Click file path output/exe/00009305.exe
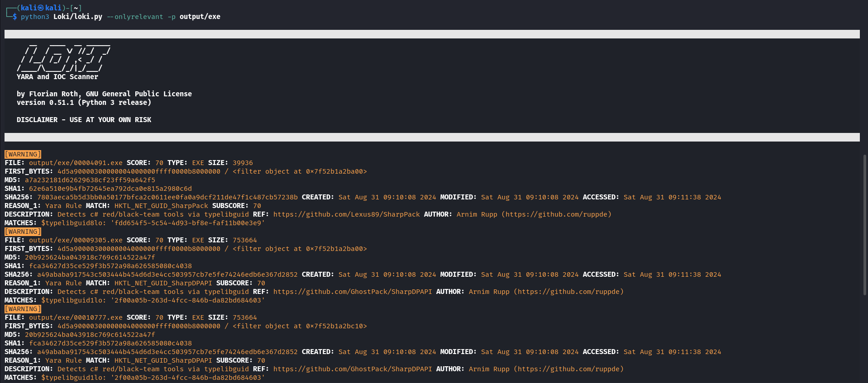The width and height of the screenshot is (868, 383). click(x=76, y=240)
